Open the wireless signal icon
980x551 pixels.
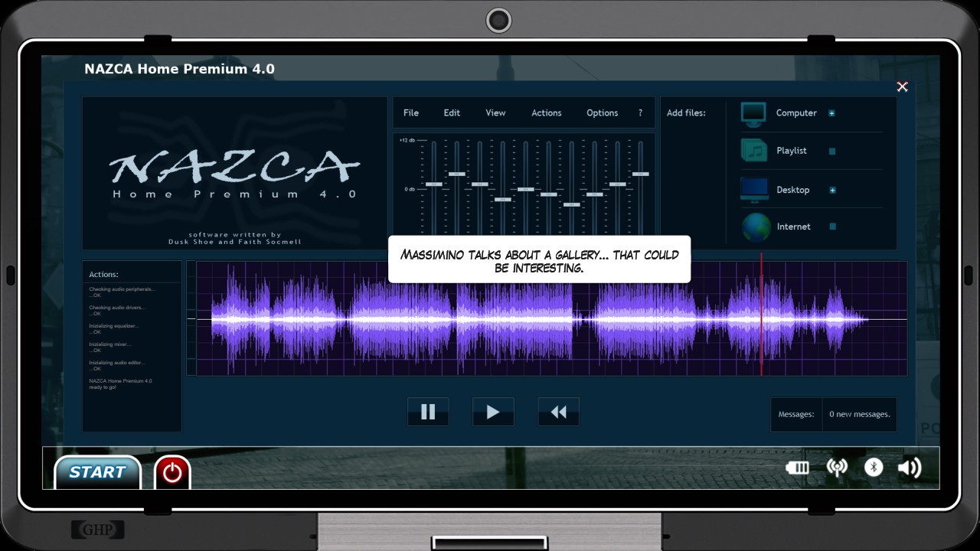[x=838, y=468]
